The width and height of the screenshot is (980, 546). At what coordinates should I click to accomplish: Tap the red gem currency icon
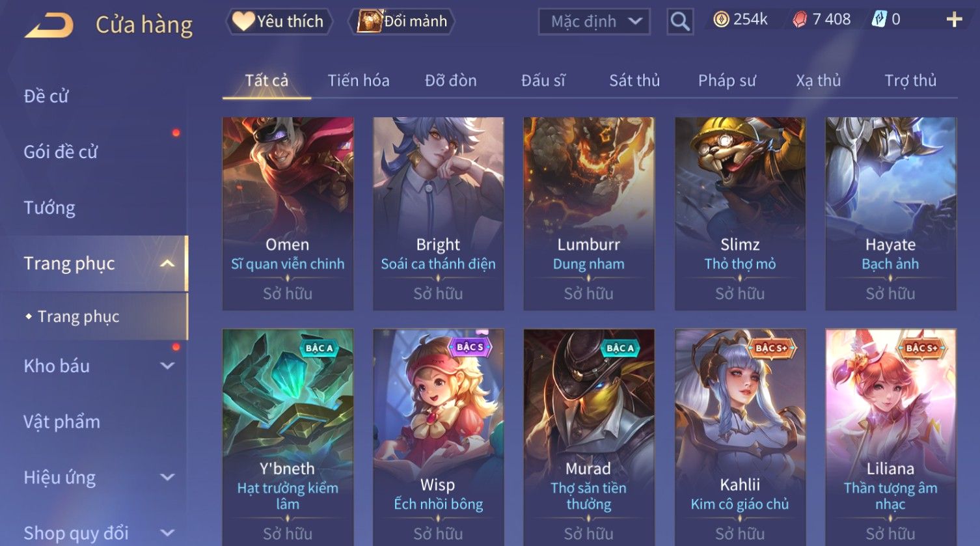point(800,20)
